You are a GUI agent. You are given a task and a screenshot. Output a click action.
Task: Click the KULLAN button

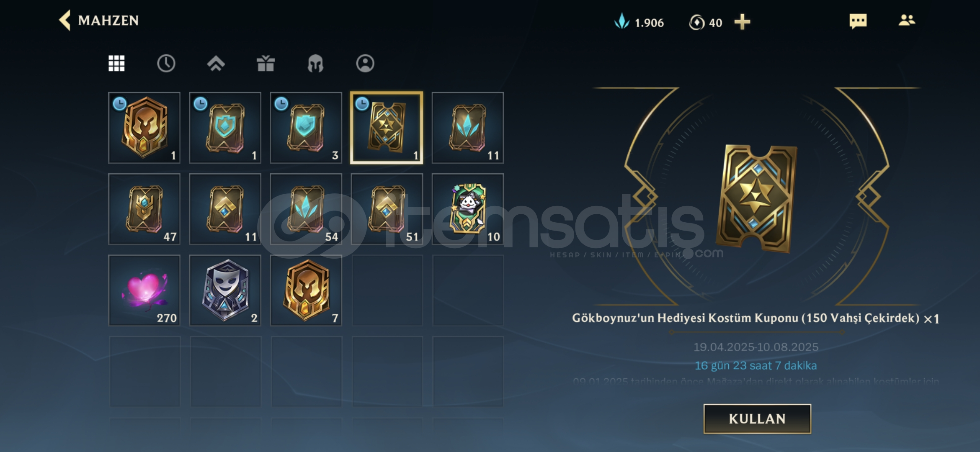[x=757, y=419]
